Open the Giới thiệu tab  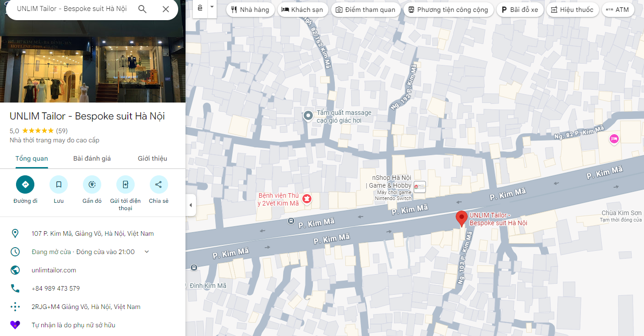pyautogui.click(x=153, y=158)
